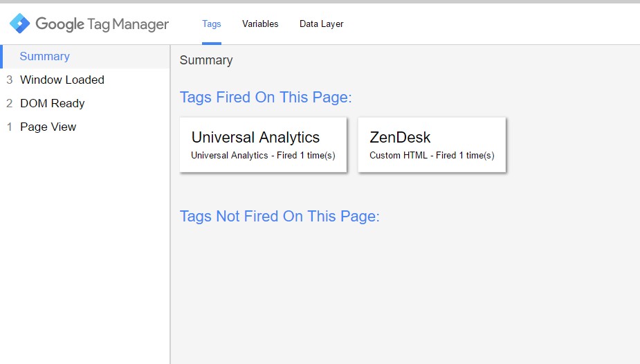640x364 pixels.
Task: Select Summary in the left event list
Action: 44,57
